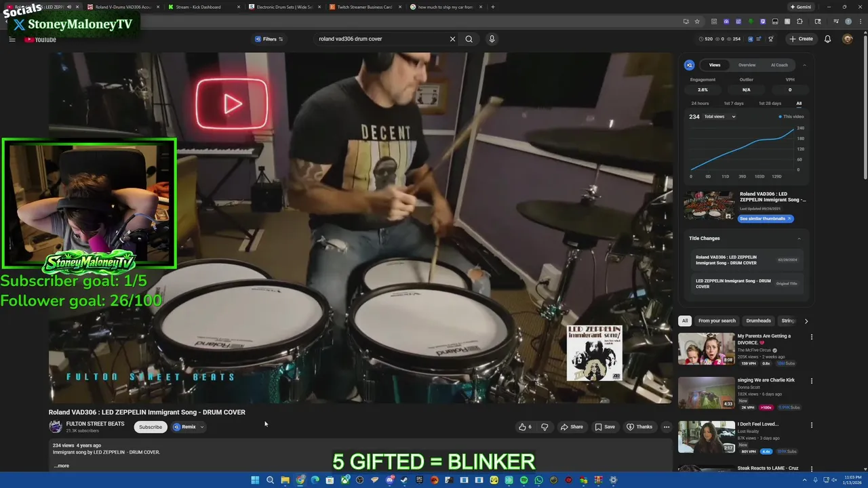Go to the YouTube home logo
The width and height of the screenshot is (868, 488).
[41, 39]
